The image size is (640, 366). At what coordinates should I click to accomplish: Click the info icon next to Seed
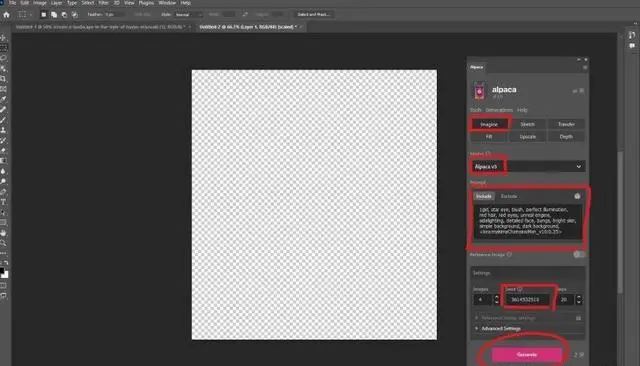point(520,289)
